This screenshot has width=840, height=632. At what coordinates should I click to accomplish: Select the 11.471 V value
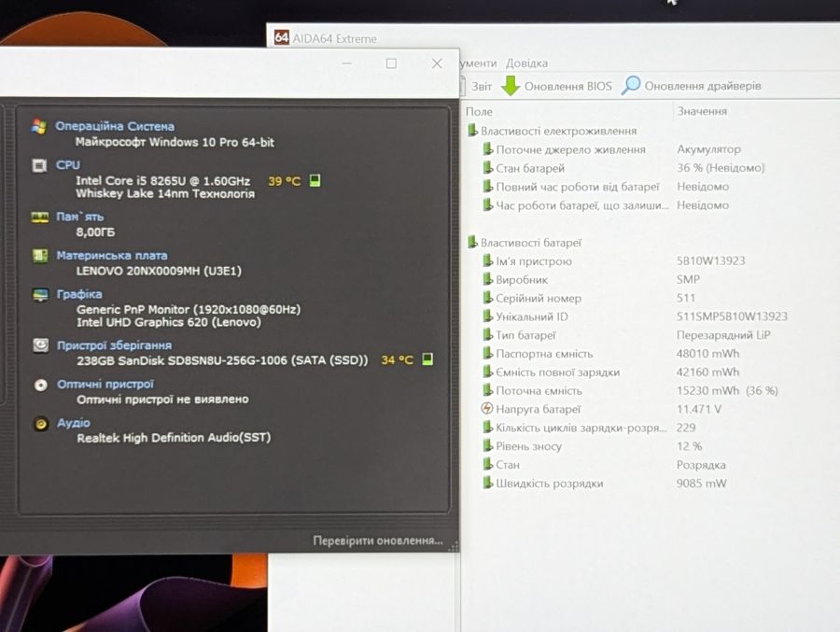(x=698, y=409)
